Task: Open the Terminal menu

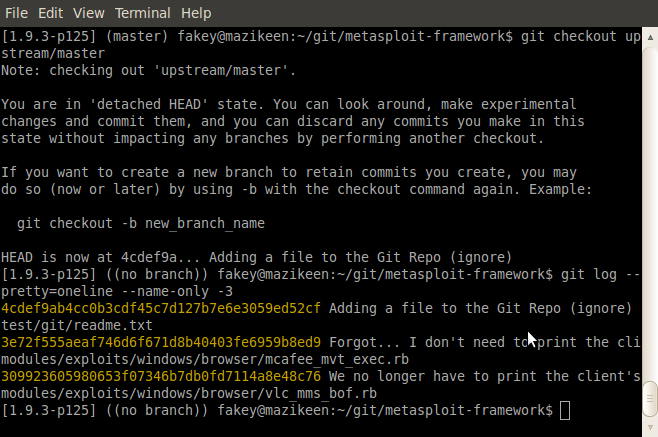Action: (x=143, y=13)
